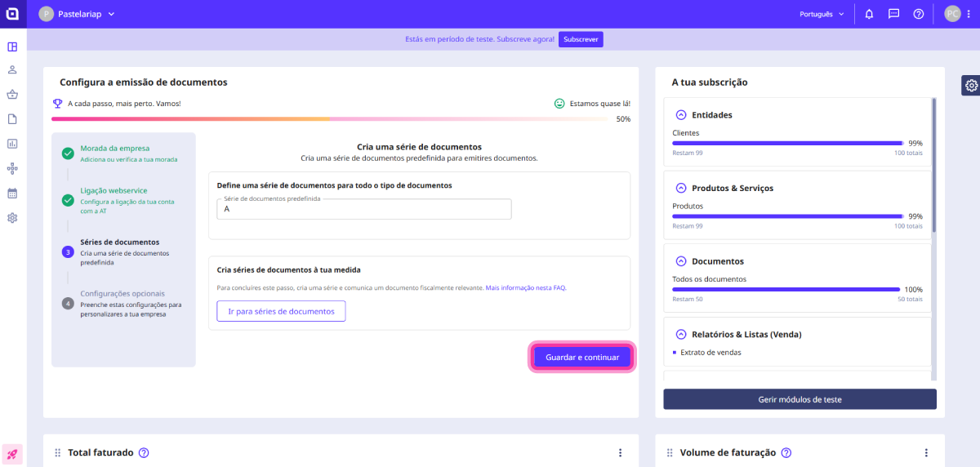The height and width of the screenshot is (467, 980).
Task: Open 'Mais informação nesta FAQ' link
Action: 526,287
